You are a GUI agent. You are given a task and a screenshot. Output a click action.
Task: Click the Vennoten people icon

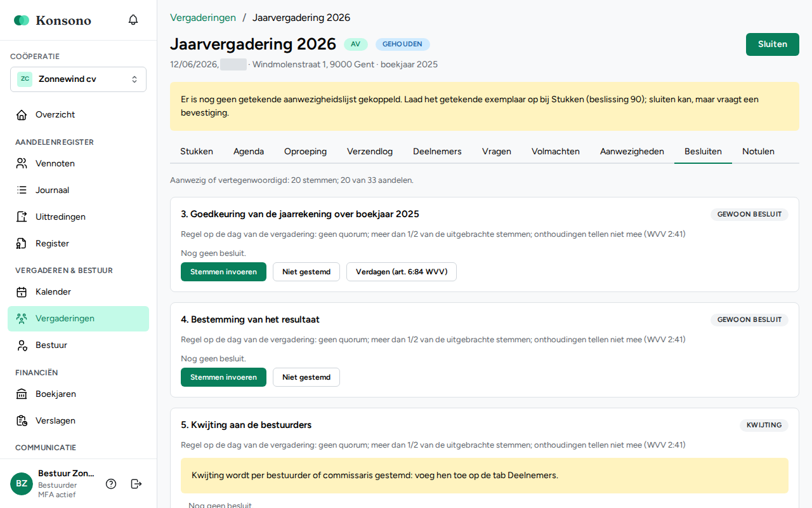click(22, 164)
